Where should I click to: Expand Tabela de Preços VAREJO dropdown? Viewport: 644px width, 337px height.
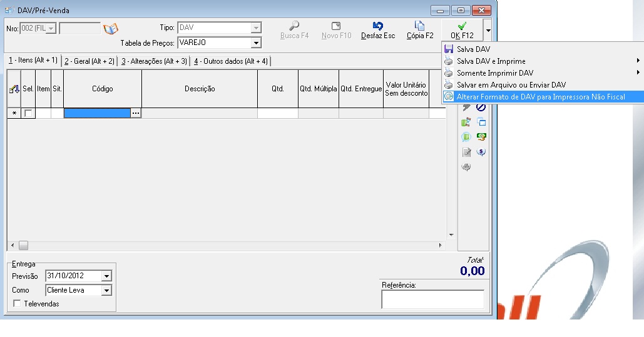point(256,43)
